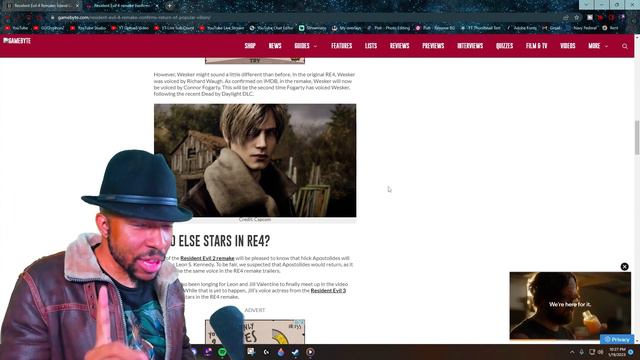Image resolution: width=640 pixels, height=360 pixels.
Task: Click the banner advert below ADVERT label
Action: [x=255, y=331]
